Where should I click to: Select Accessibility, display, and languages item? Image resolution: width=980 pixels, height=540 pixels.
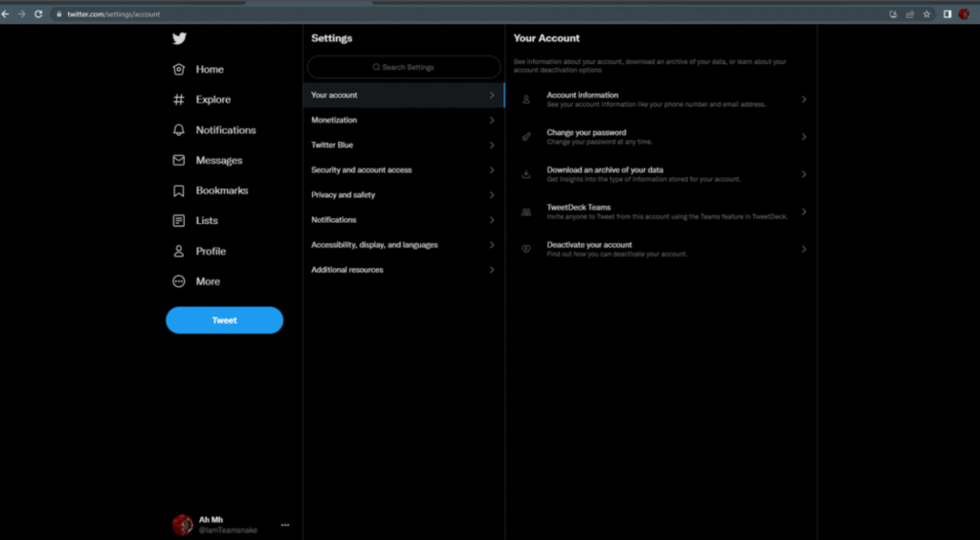pos(404,245)
